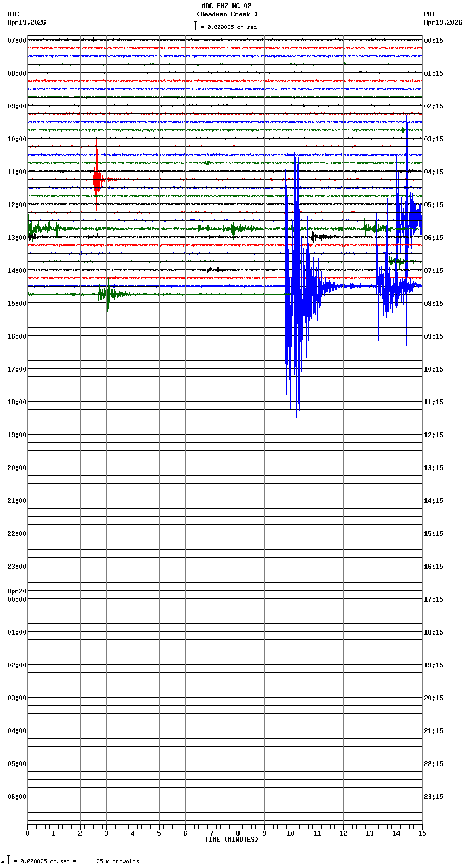Select the "16:00" UTC row label

click(17, 336)
